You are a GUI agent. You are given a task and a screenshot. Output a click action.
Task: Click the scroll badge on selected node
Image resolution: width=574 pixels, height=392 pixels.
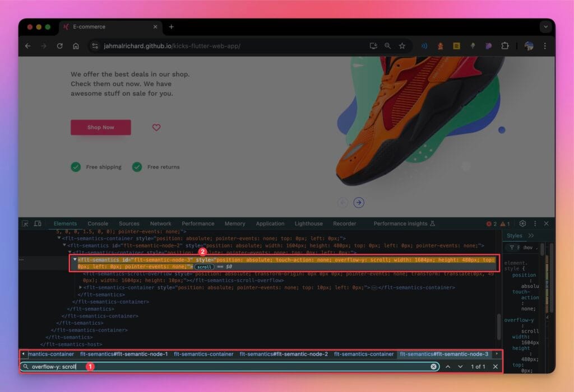[x=204, y=267]
